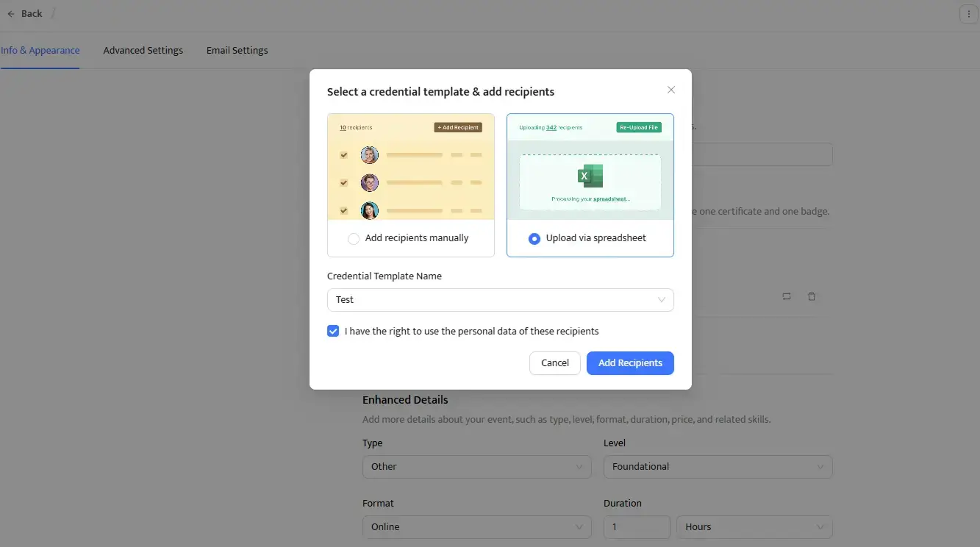The image size is (980, 547).
Task: Click the + Add Recipient label in manual card
Action: click(x=458, y=126)
